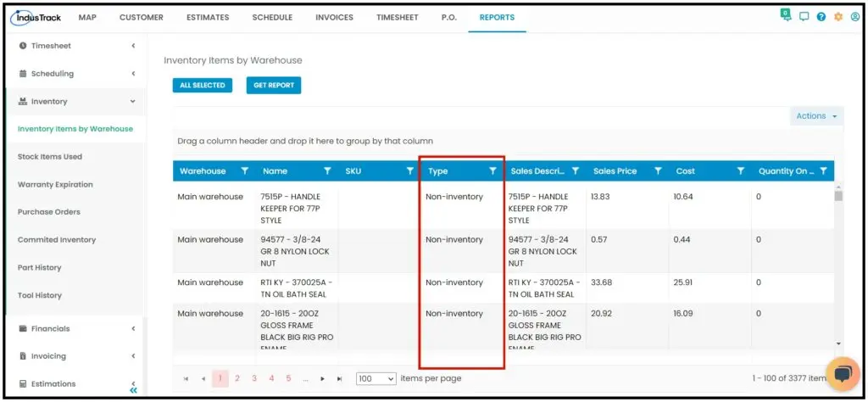The image size is (868, 402).
Task: Go to page 3 of results
Action: [x=254, y=379]
